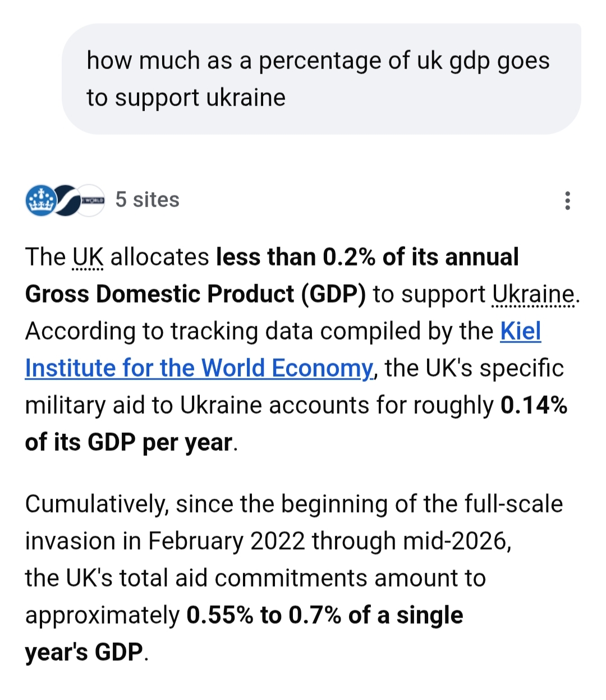This screenshot has width=606, height=700.
Task: Tap the bold '0.55% to 0.7%' range
Action: pyautogui.click(x=264, y=615)
